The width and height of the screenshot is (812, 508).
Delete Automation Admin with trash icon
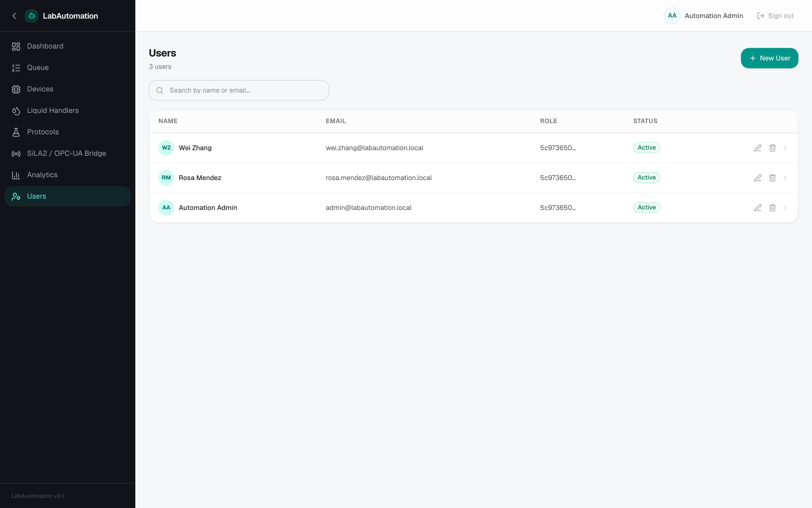pyautogui.click(x=773, y=208)
